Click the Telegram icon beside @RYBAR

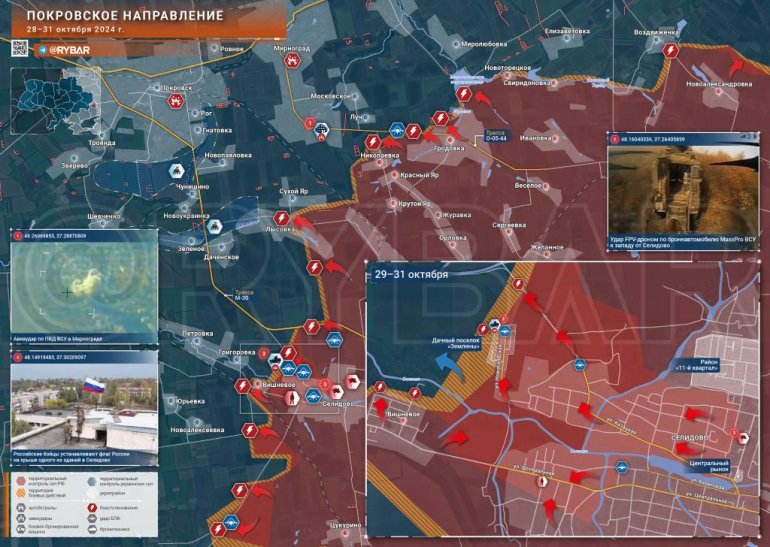tap(43, 49)
